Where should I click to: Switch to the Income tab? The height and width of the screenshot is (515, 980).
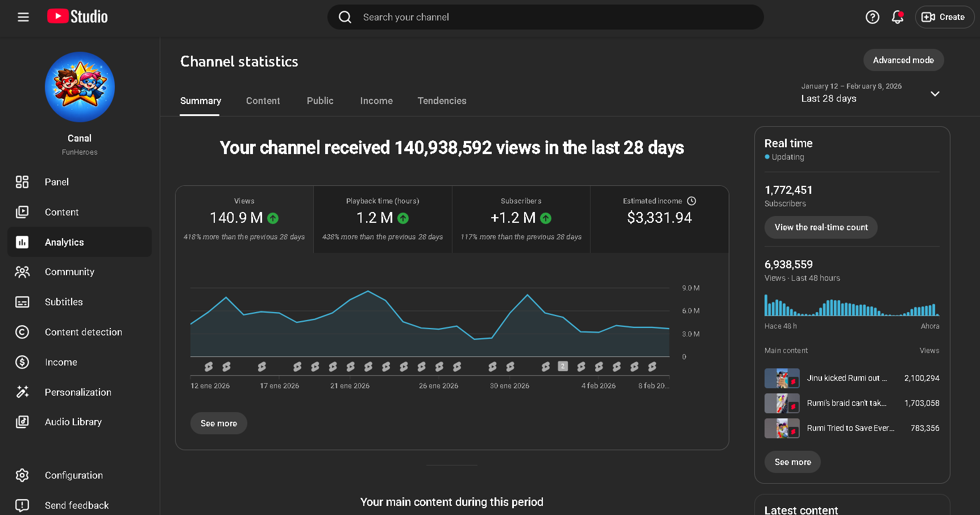(x=376, y=101)
